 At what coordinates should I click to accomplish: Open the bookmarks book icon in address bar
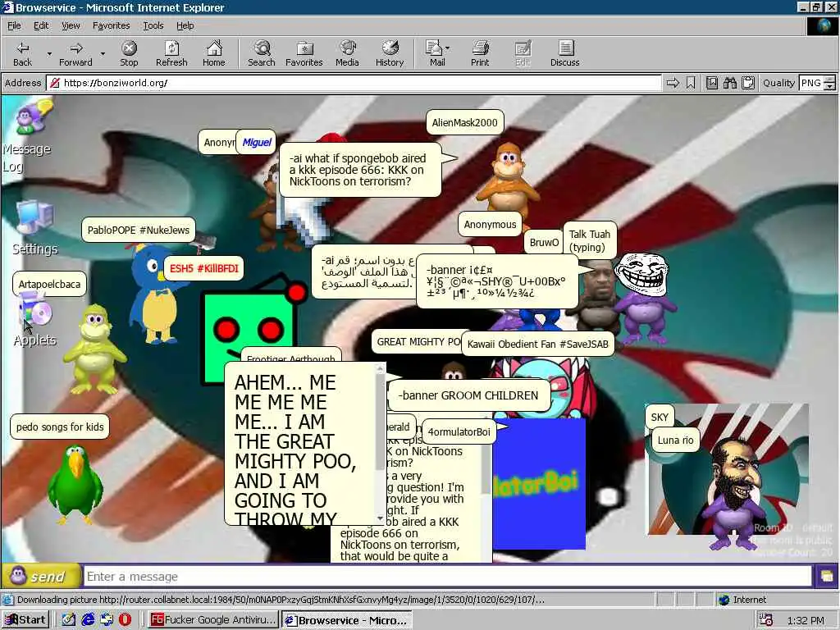click(712, 83)
